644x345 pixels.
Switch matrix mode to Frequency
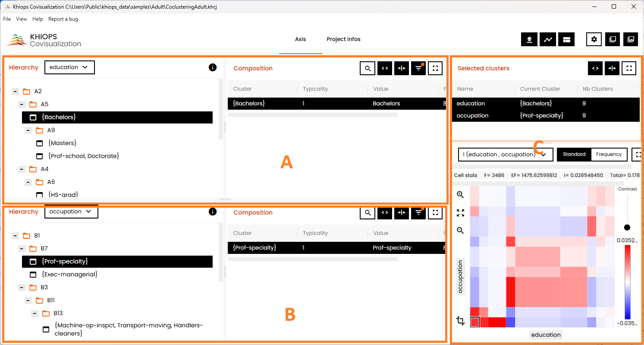point(609,154)
